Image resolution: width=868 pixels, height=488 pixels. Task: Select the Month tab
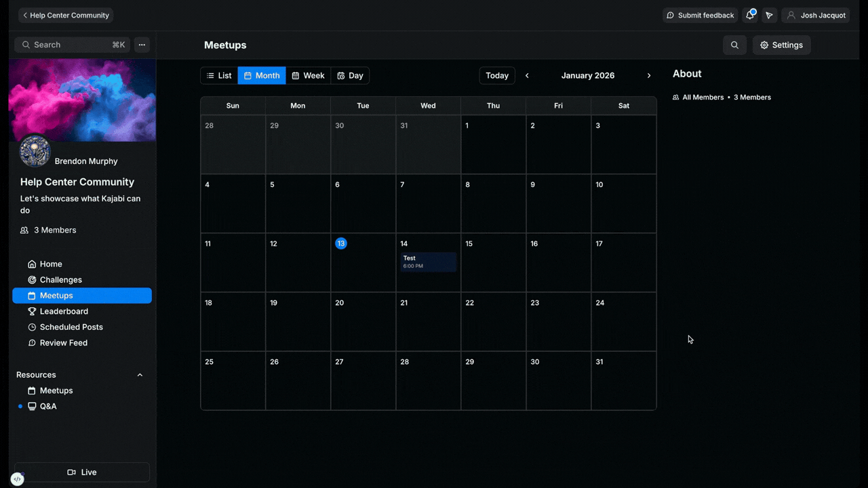point(262,75)
